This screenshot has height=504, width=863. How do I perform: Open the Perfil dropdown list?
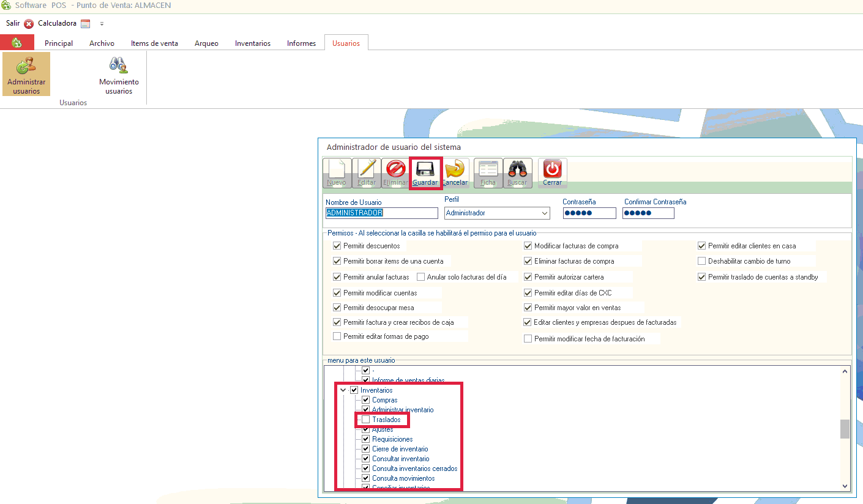pyautogui.click(x=544, y=213)
